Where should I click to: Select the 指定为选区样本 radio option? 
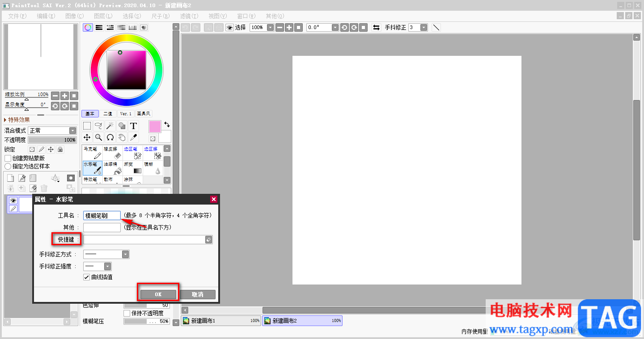tap(8, 166)
